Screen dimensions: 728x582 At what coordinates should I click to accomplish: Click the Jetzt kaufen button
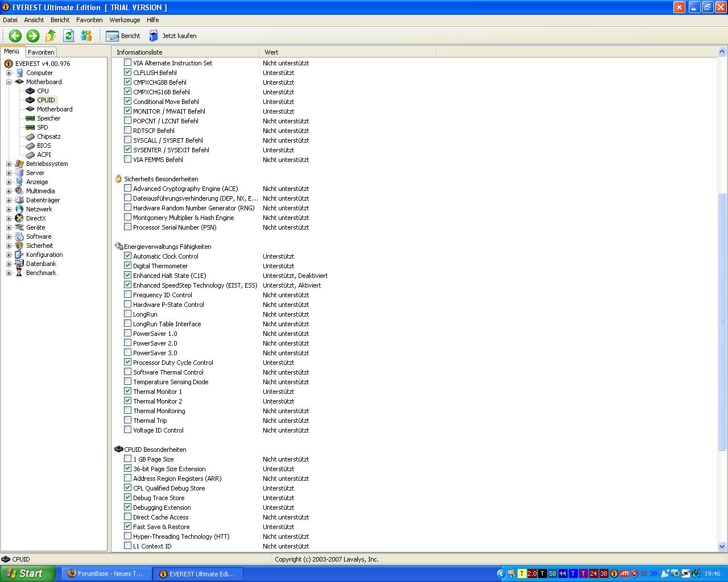(x=172, y=36)
